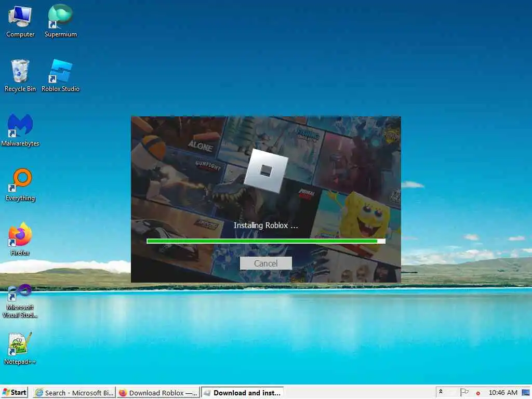The image size is (532, 399).
Task: Select the Supermium browser shortcut
Action: coord(60,21)
